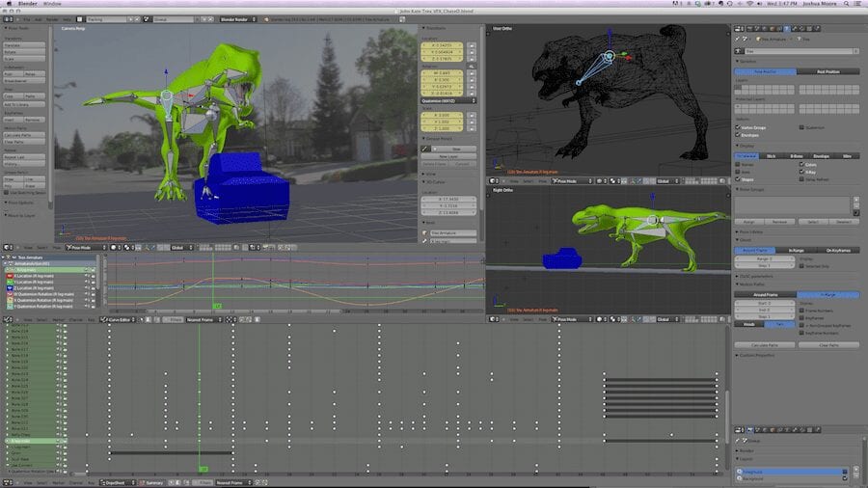Open the File menu
This screenshot has width=868, height=488.
(27, 19)
